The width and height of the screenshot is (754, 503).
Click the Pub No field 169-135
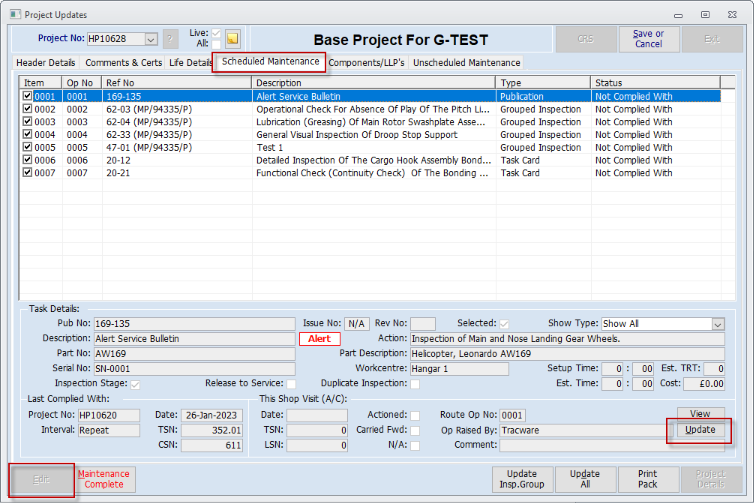[x=194, y=324]
